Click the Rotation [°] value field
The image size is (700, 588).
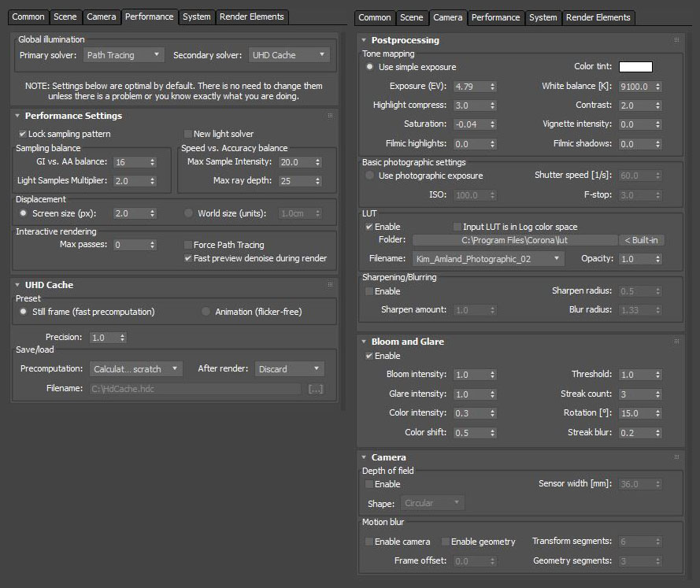[636, 413]
